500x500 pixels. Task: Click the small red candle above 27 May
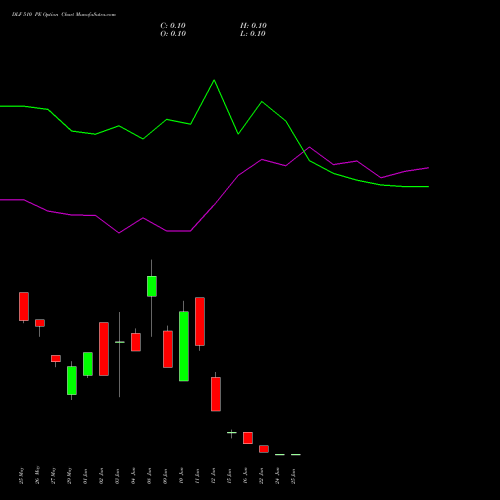56,358
